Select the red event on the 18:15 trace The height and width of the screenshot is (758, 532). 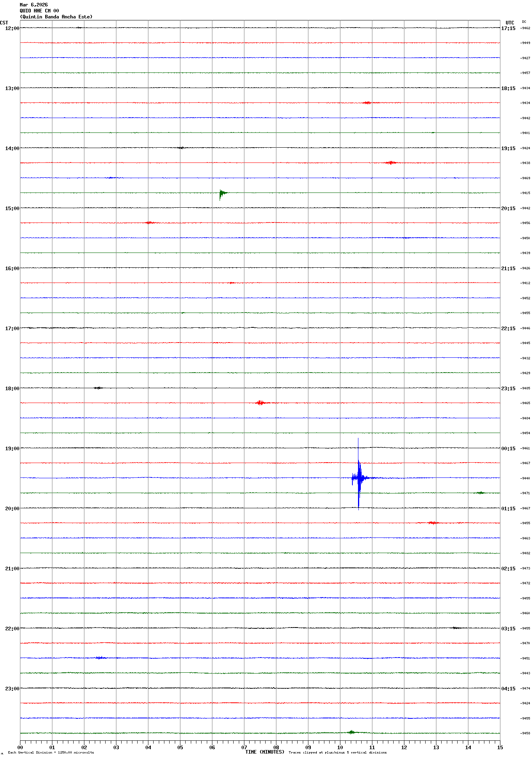(x=260, y=403)
